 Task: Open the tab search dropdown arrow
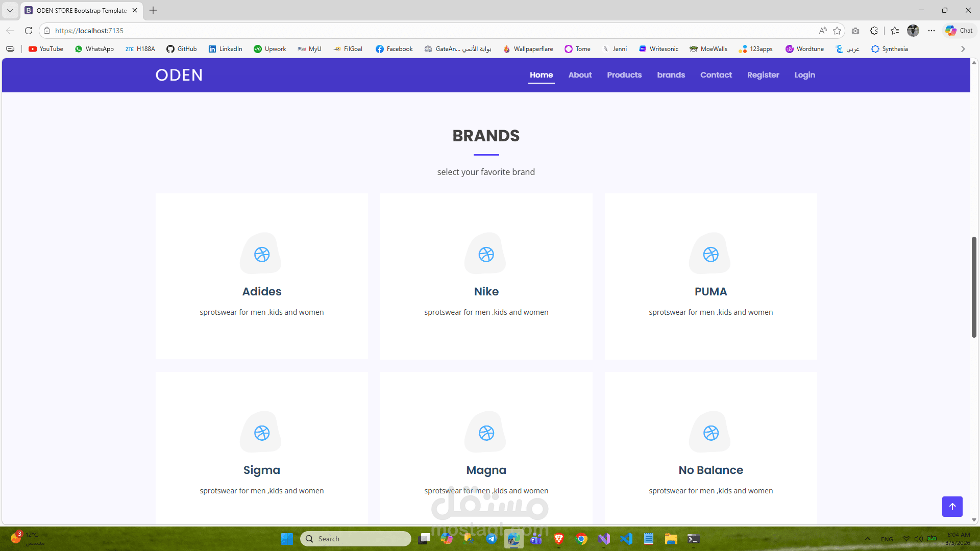[x=10, y=10]
